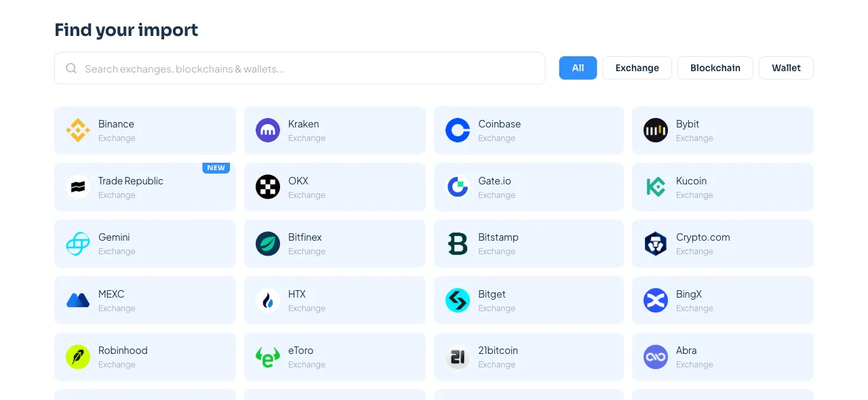
Task: Click the eToro name text
Action: click(301, 351)
